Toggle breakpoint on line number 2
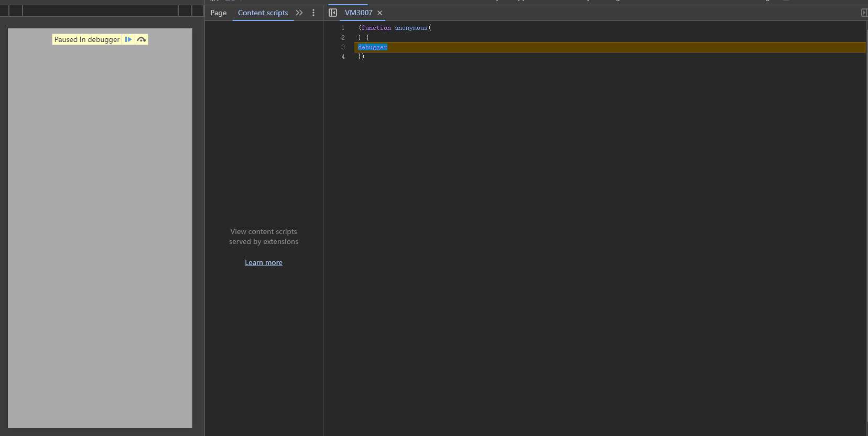The height and width of the screenshot is (436, 868). (x=343, y=38)
